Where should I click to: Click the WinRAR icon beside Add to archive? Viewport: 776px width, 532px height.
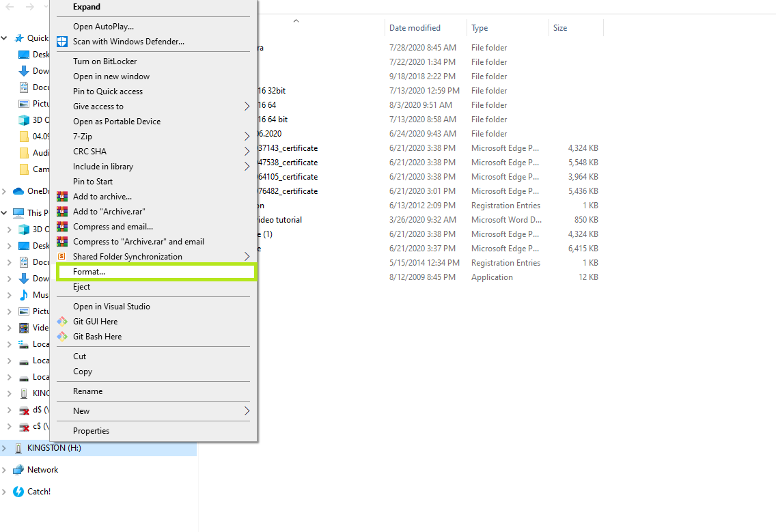pos(62,197)
